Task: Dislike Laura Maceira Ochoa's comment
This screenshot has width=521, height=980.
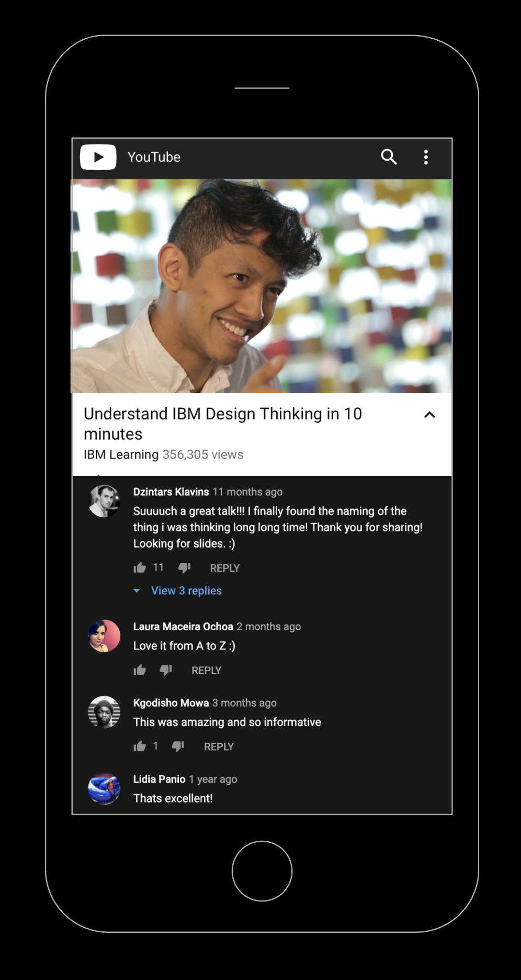Action: pyautogui.click(x=166, y=670)
